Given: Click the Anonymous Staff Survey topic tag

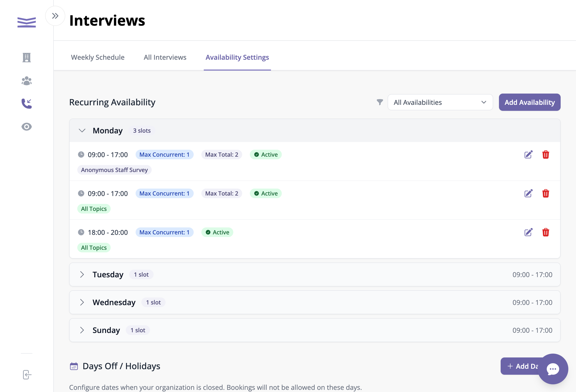Looking at the screenshot, I should (x=114, y=170).
